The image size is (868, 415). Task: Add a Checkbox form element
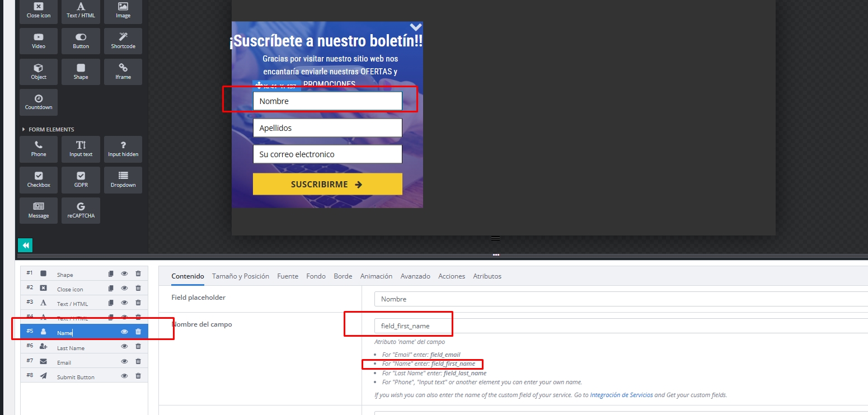(x=39, y=180)
